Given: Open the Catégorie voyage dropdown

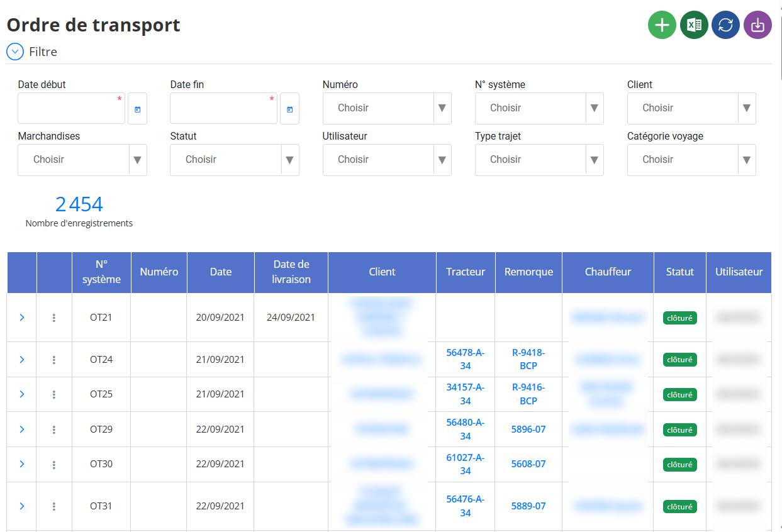Looking at the screenshot, I should (x=691, y=160).
